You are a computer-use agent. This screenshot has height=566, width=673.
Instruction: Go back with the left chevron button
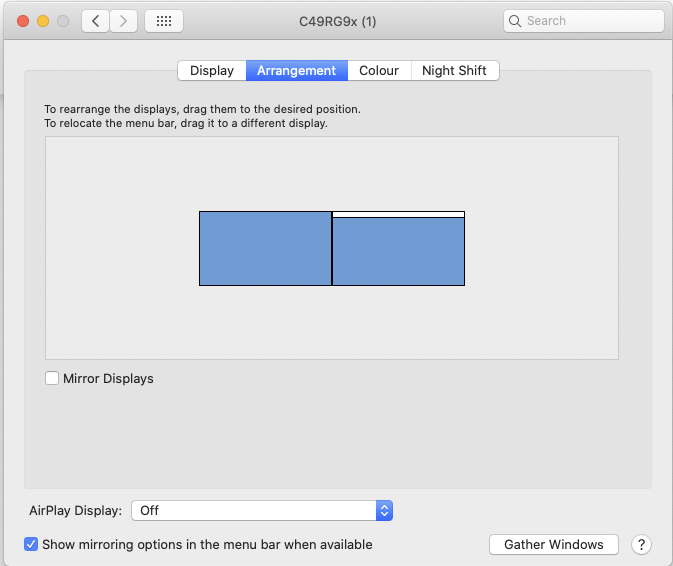(96, 21)
